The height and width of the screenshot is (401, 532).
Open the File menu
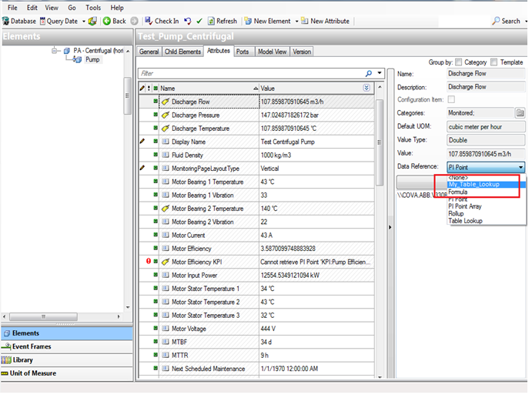click(x=12, y=8)
